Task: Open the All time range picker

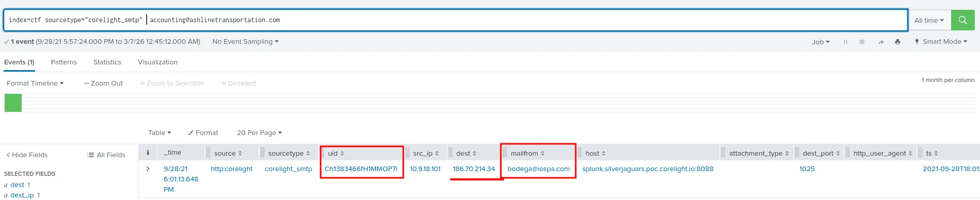Action: pyautogui.click(x=929, y=20)
